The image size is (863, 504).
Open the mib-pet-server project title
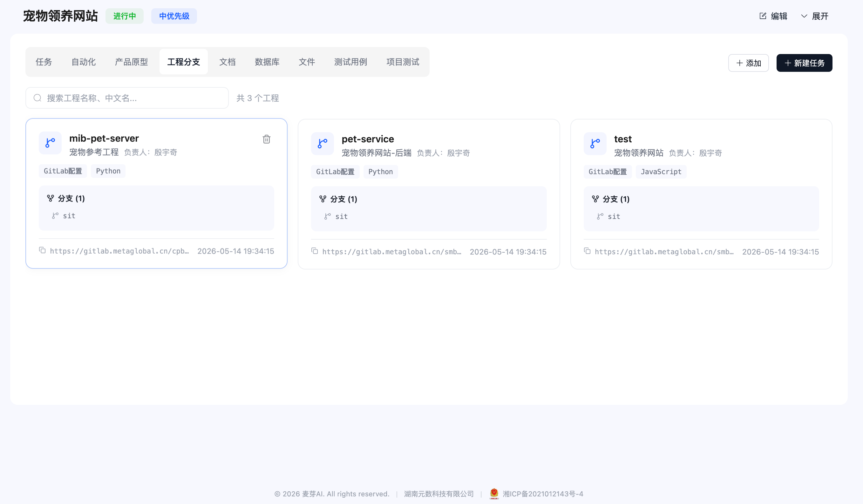(104, 138)
